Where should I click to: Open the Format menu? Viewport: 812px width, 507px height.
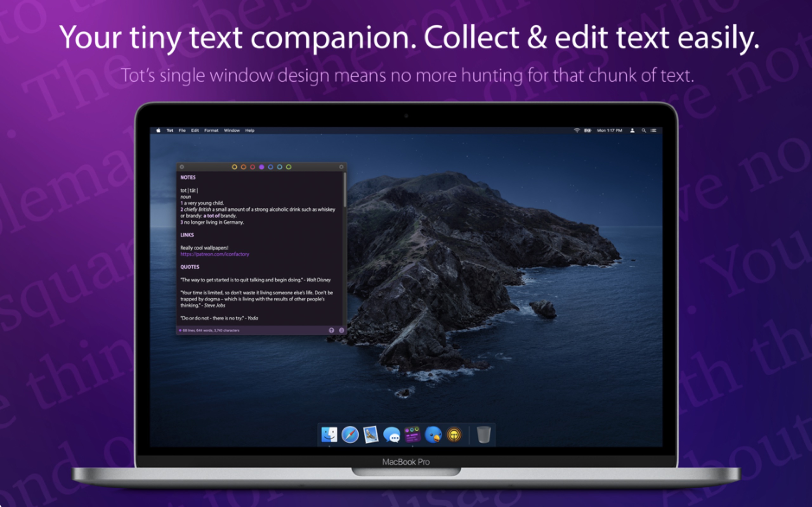coord(211,131)
